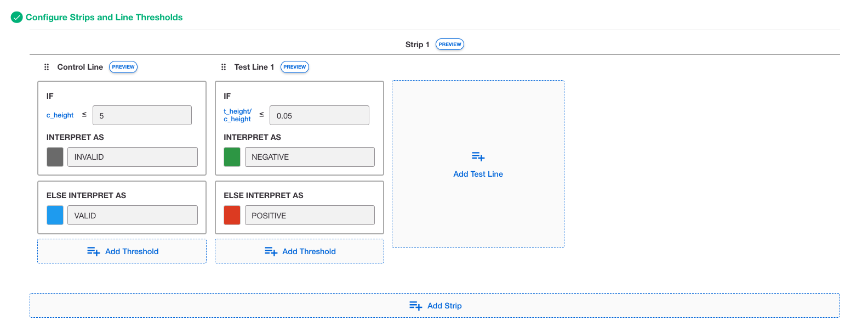Preview Strip 1

450,44
